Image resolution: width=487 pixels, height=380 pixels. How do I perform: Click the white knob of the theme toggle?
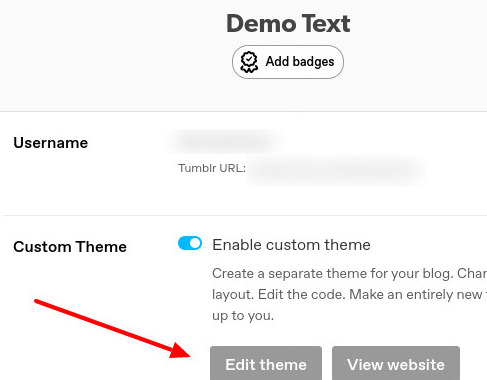coord(196,243)
